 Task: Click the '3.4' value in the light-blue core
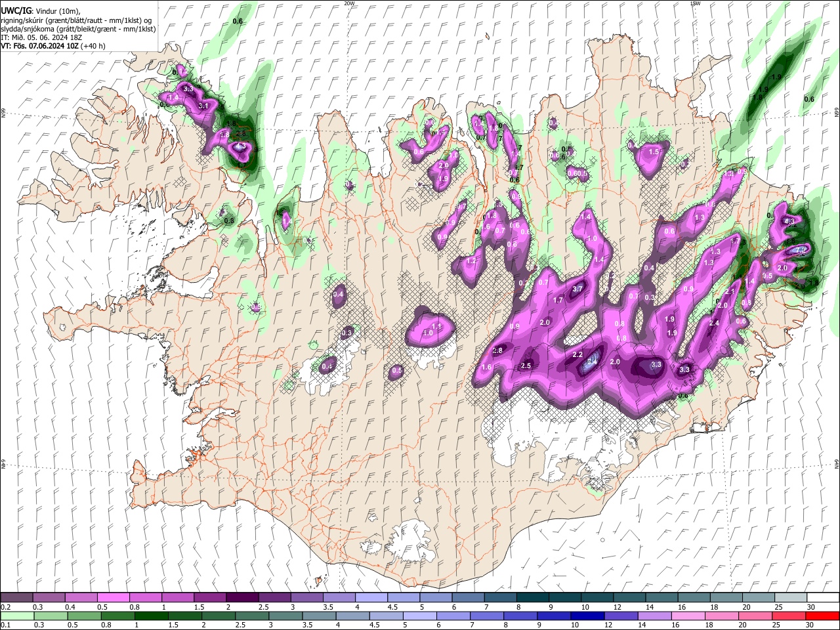click(x=591, y=360)
